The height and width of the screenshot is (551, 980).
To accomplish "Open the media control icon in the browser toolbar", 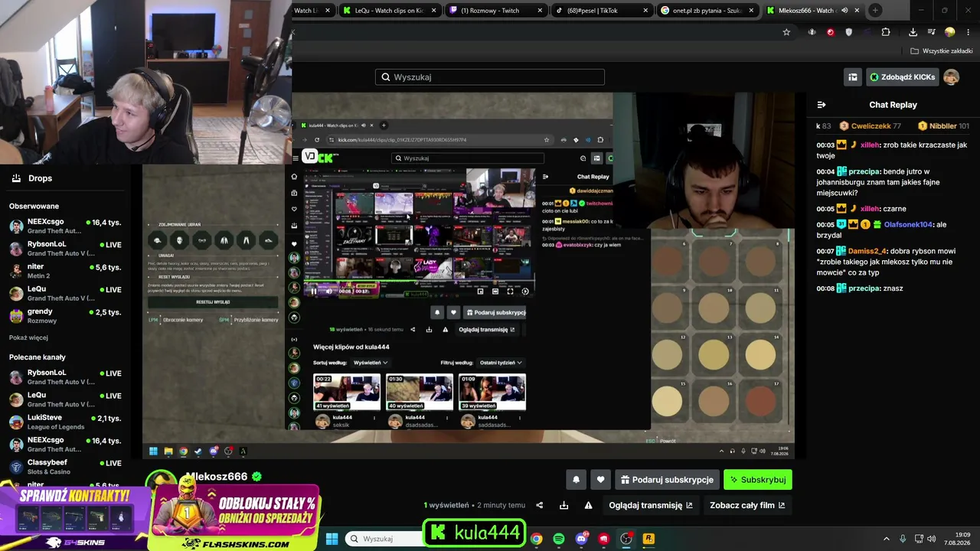I will click(931, 32).
